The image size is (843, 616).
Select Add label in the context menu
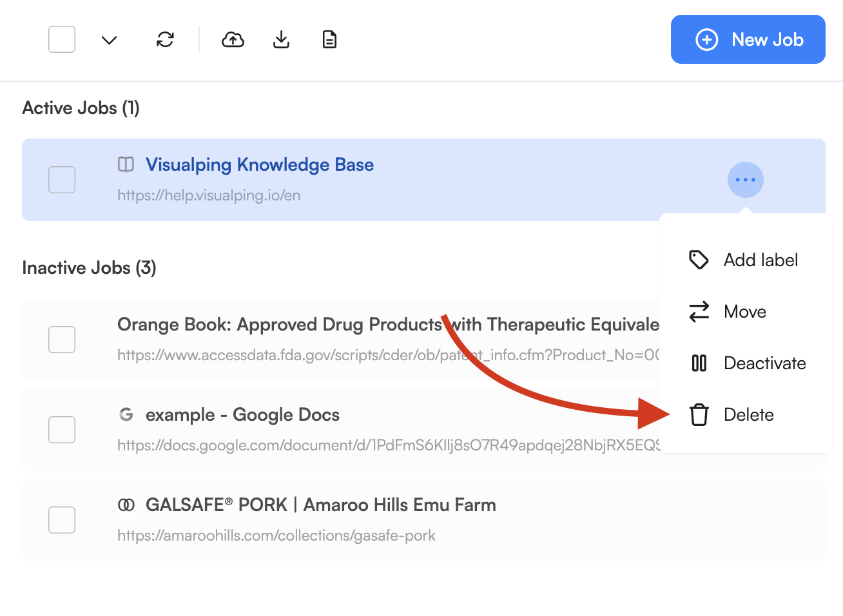(x=761, y=260)
